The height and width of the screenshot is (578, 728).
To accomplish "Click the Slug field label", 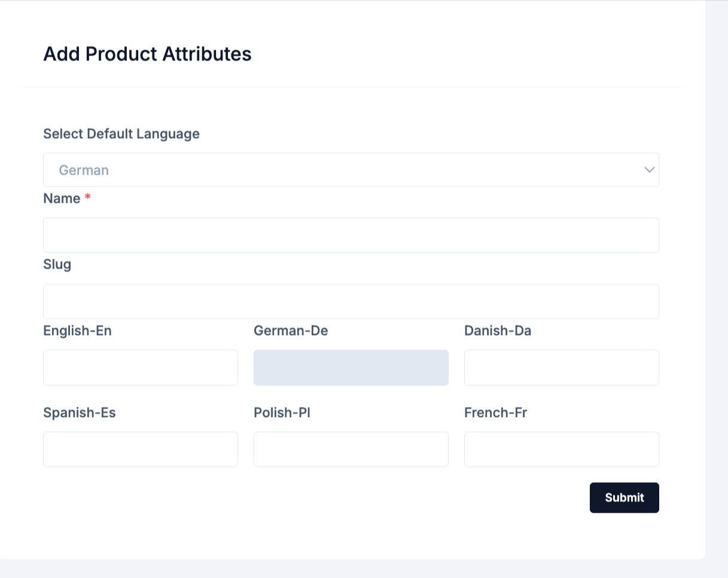I will click(x=57, y=264).
